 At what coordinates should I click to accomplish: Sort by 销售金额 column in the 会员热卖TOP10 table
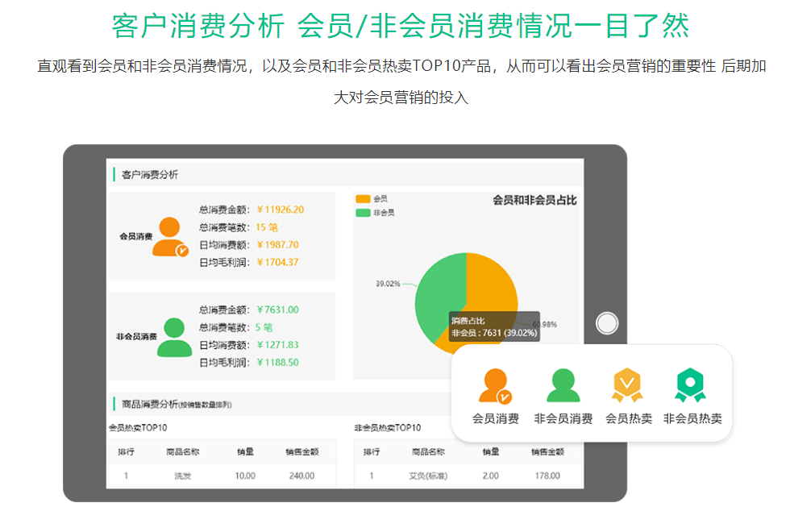tap(301, 451)
